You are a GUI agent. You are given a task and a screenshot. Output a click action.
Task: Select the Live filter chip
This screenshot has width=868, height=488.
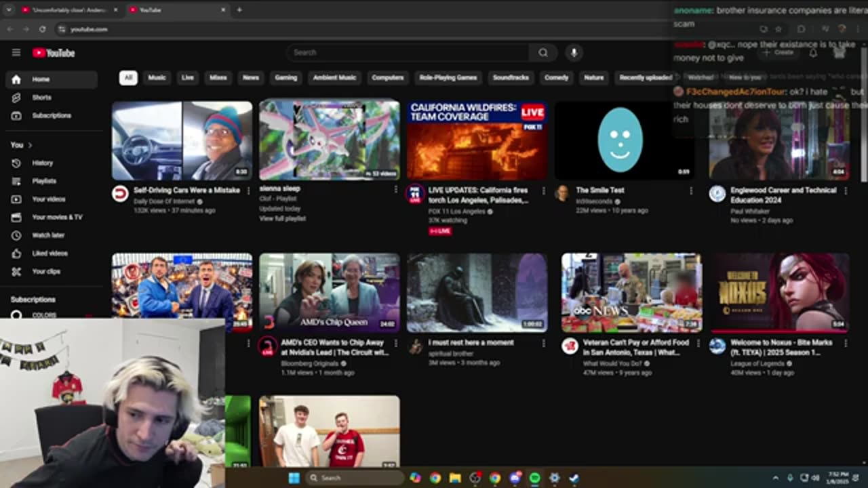pos(188,77)
